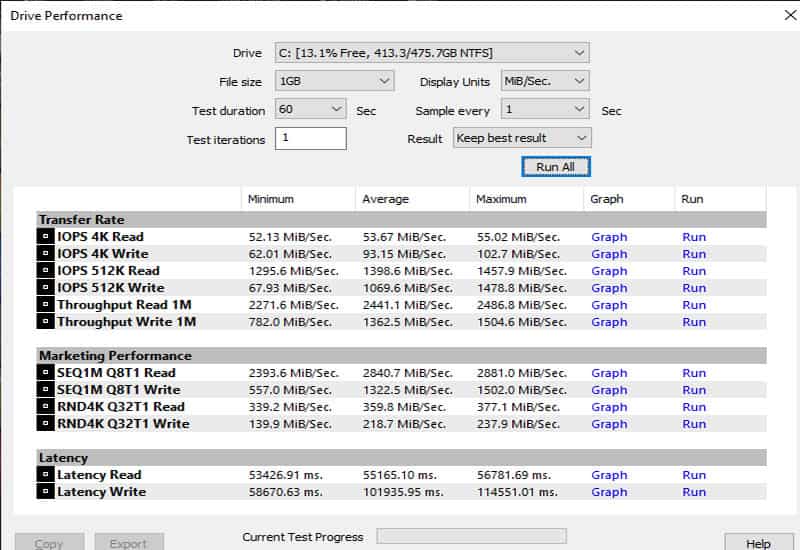Run the Throughput Write 1M test
Viewport: 800px width, 550px height.
(694, 322)
